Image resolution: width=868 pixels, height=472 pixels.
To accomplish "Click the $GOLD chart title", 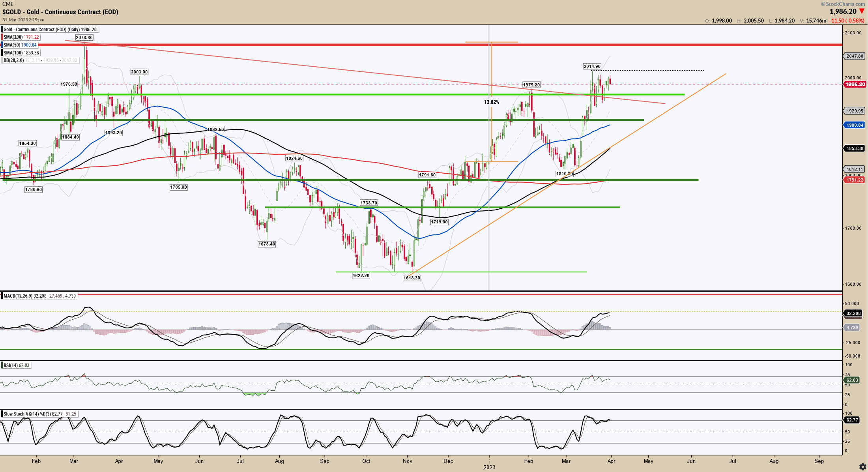I will (60, 12).
